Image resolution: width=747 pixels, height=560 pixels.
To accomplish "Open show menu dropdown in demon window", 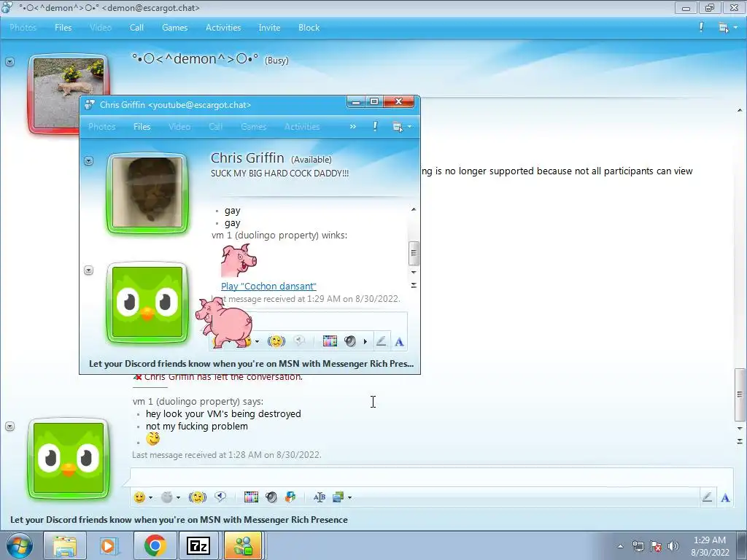I will pyautogui.click(x=727, y=28).
